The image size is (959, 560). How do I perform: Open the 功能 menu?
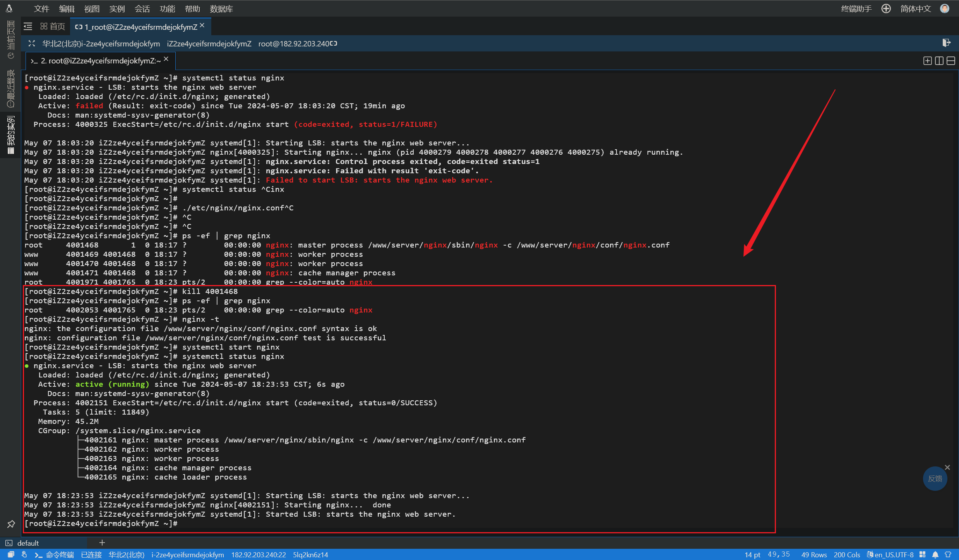(x=167, y=9)
